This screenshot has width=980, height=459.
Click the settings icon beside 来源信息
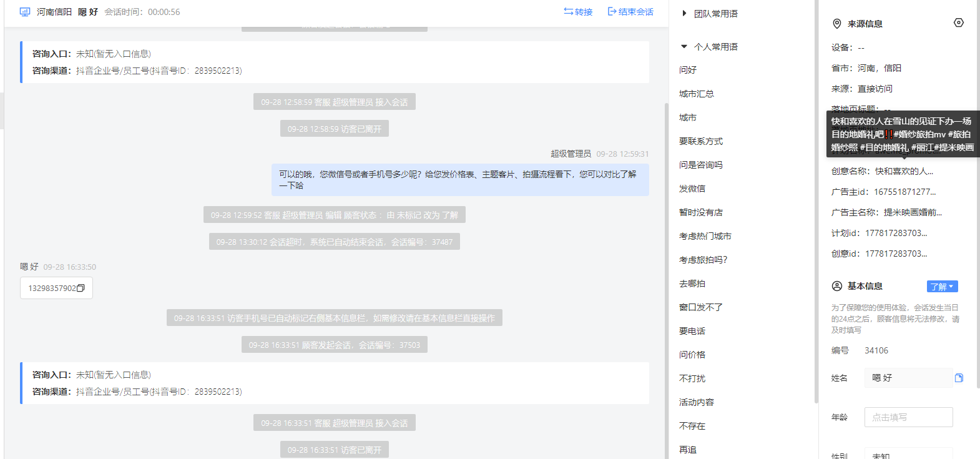tap(959, 22)
